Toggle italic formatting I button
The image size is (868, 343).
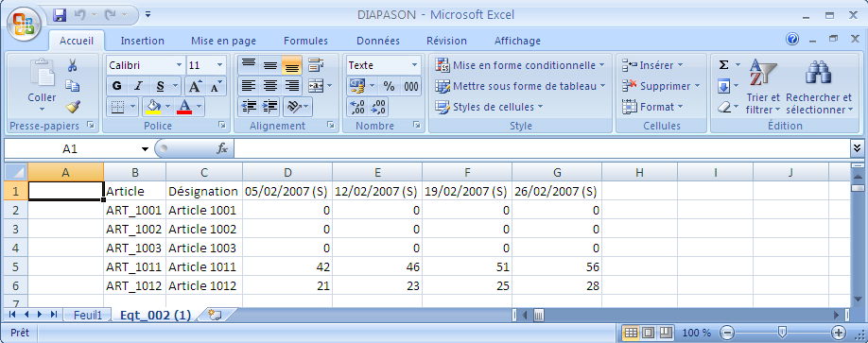coord(138,86)
